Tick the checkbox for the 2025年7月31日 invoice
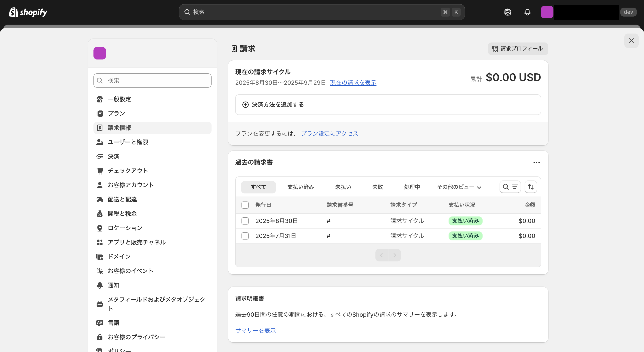The image size is (644, 352). [245, 236]
